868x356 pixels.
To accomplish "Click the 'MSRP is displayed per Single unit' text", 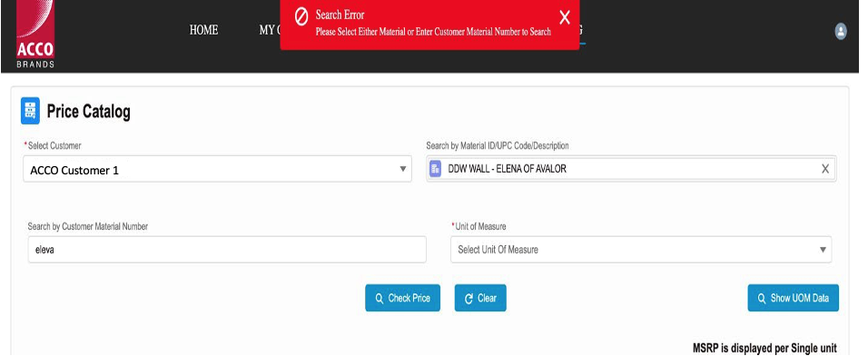I will tap(764, 348).
